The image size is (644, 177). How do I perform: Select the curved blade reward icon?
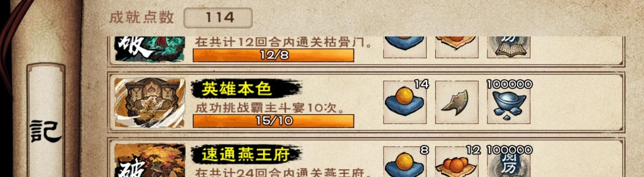point(457,102)
